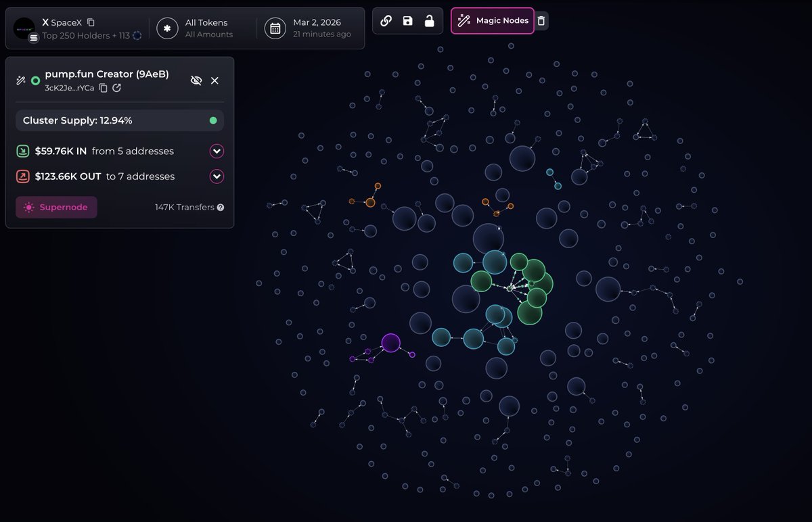Close the pump.fun Creator panel
This screenshot has width=812, height=522.
coord(215,80)
